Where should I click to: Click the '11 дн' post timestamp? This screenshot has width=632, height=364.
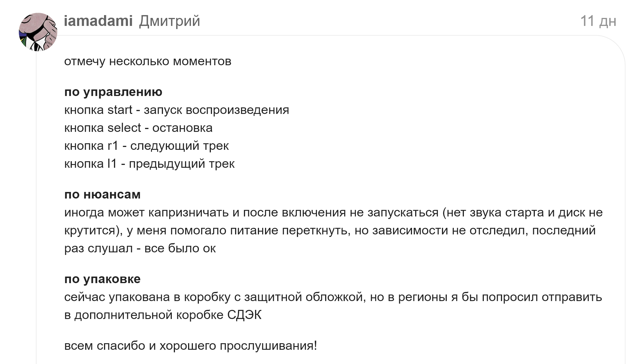pyautogui.click(x=598, y=21)
